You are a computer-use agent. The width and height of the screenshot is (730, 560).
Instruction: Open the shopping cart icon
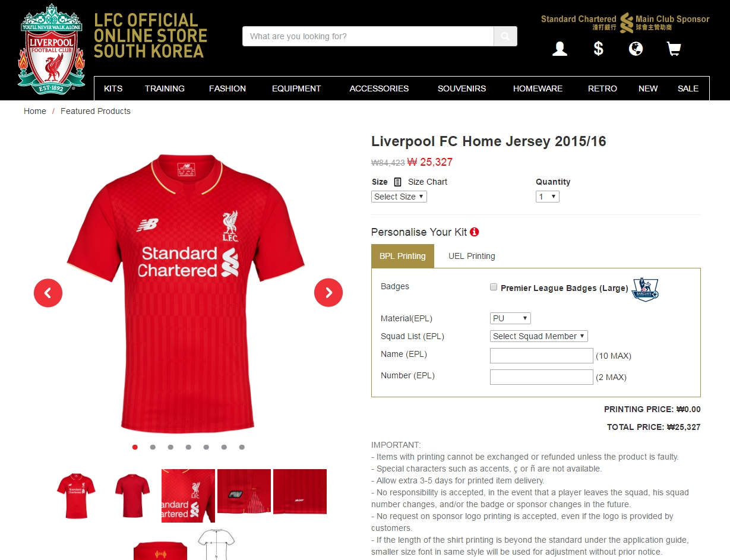(674, 49)
